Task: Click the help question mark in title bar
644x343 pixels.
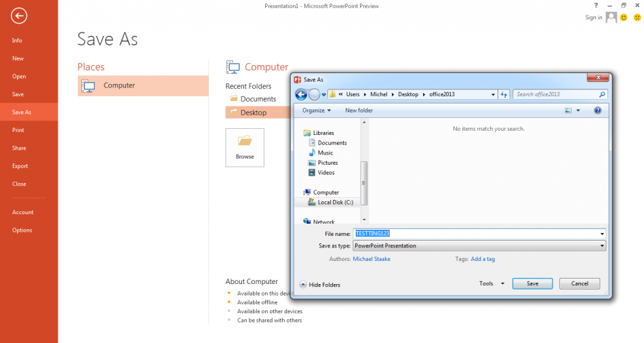Action: [x=596, y=5]
